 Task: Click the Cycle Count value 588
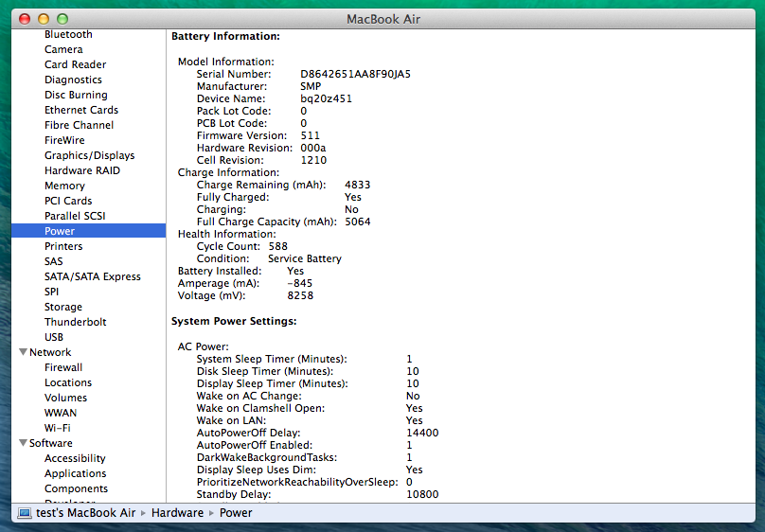point(278,246)
